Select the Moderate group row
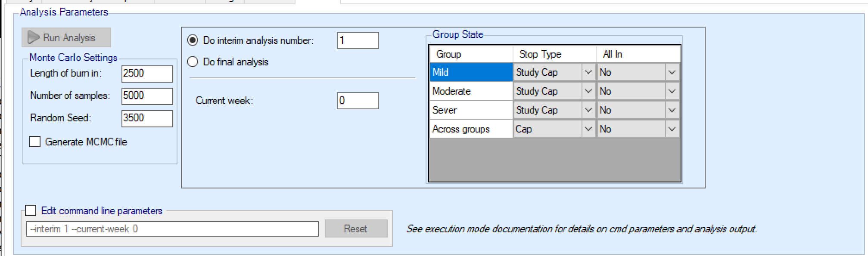Image resolution: width=868 pixels, height=256 pixels. point(470,91)
